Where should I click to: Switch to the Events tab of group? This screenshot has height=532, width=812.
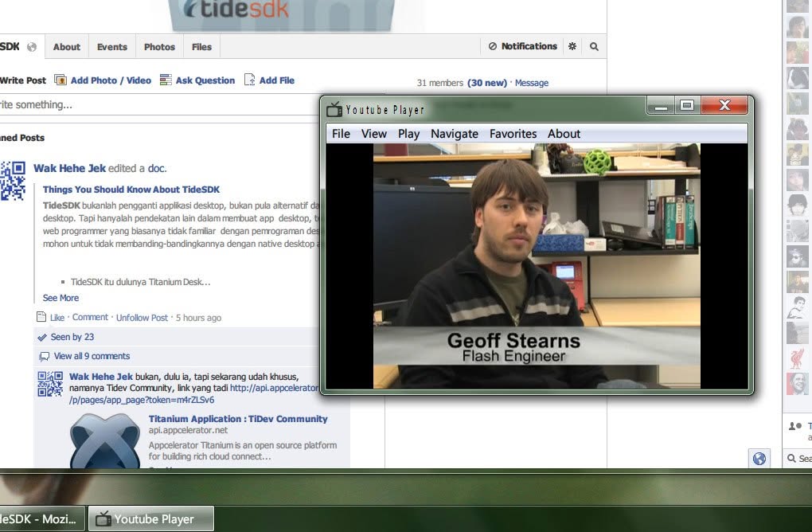(112, 47)
